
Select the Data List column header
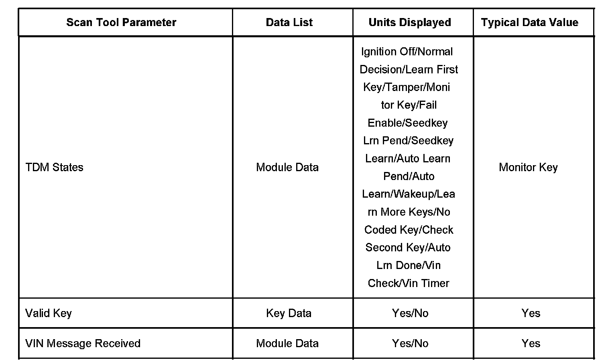pos(289,22)
